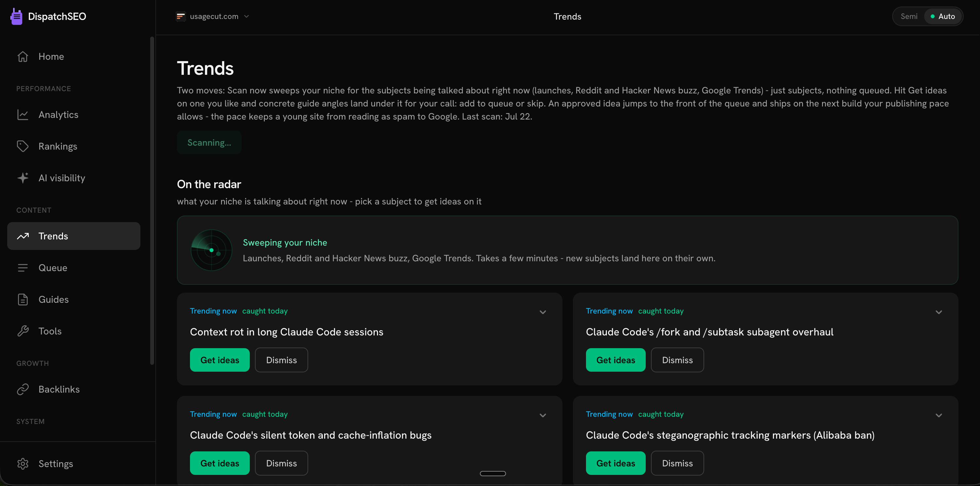Open the Tools page

[74, 331]
